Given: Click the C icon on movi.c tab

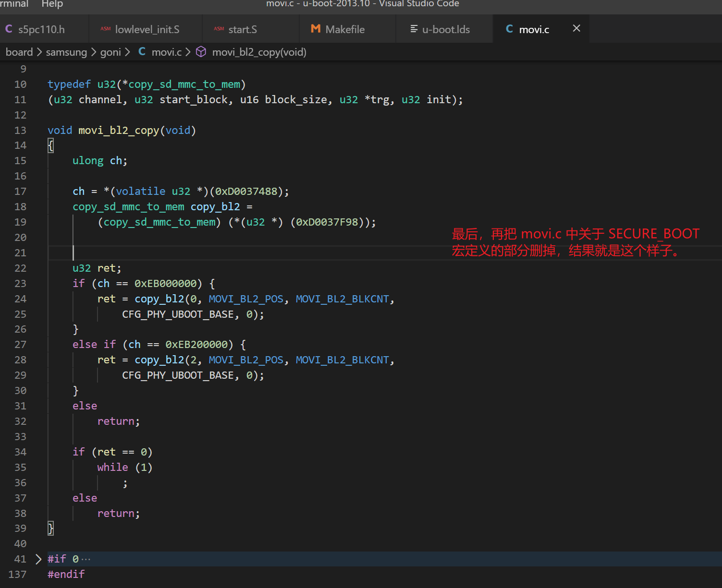Looking at the screenshot, I should pos(509,29).
